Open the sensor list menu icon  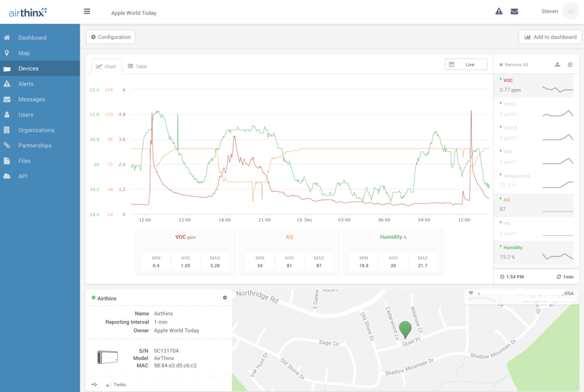tap(570, 64)
